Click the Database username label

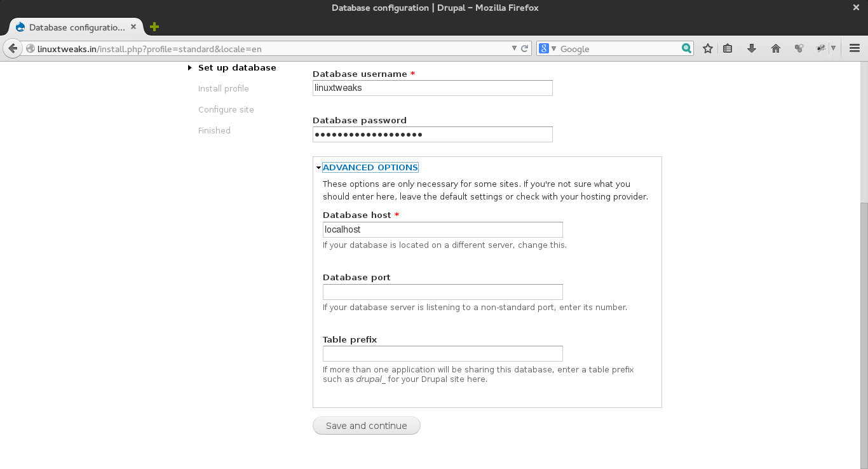tap(360, 74)
